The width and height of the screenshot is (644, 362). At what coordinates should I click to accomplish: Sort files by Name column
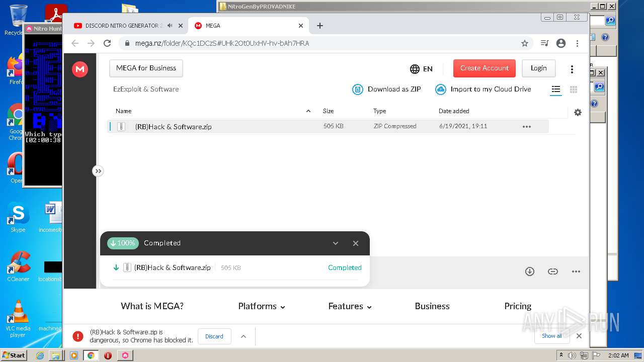(124, 111)
